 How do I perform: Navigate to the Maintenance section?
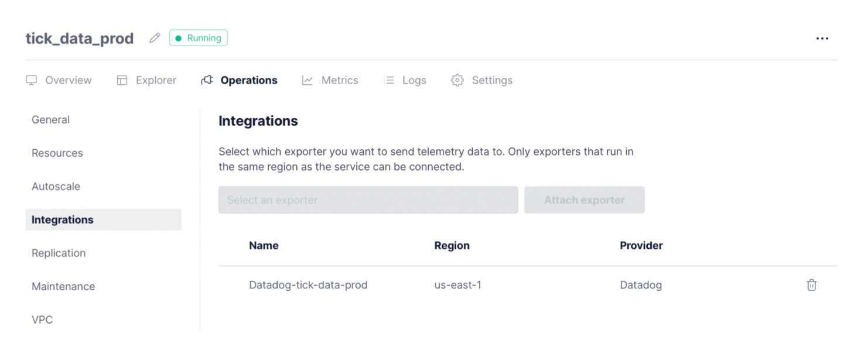(x=63, y=286)
